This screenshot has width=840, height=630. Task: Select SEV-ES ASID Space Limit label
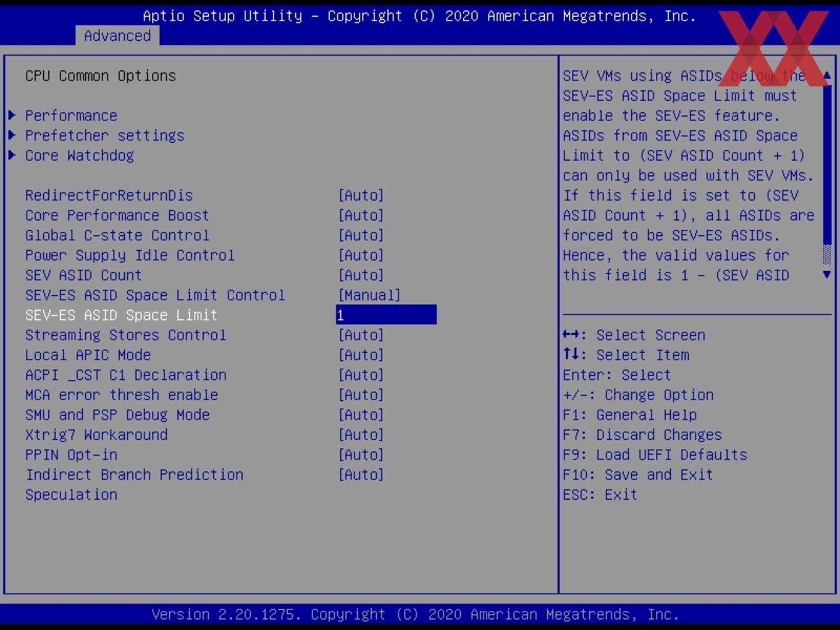tap(121, 315)
